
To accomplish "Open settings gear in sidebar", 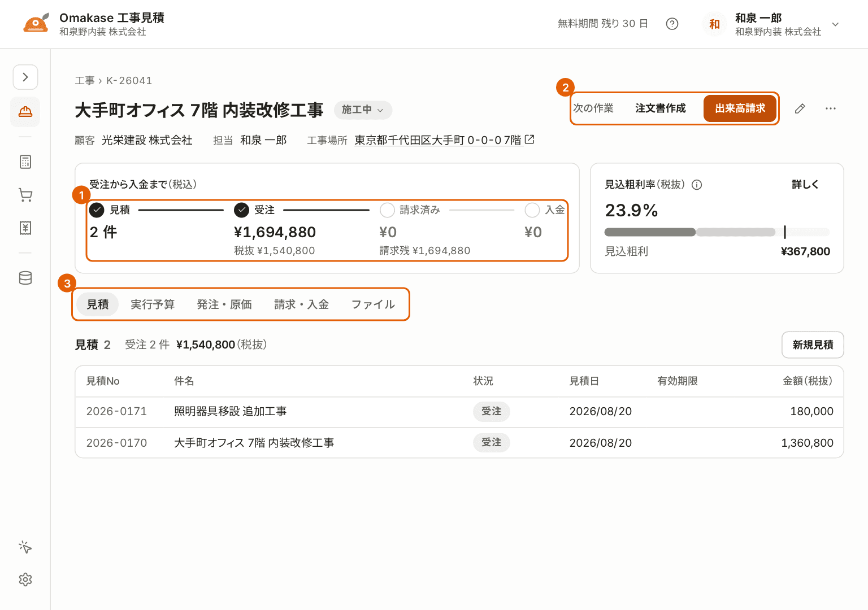I will (25, 579).
